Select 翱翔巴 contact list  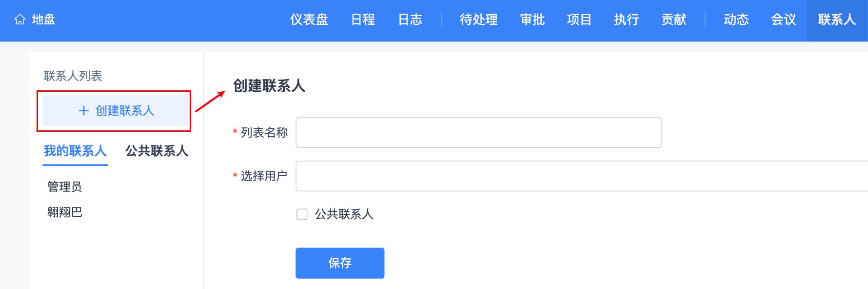[64, 212]
